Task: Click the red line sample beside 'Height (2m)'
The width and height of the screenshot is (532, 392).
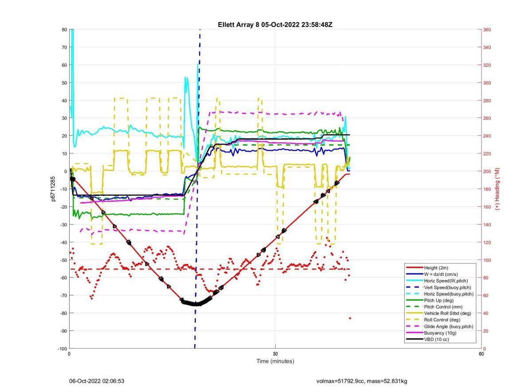Action: point(415,268)
